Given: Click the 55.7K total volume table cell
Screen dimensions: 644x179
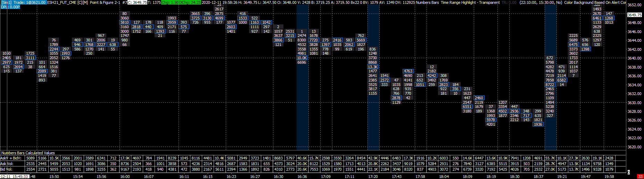Looking at the screenshot, I should click(x=550, y=158).
